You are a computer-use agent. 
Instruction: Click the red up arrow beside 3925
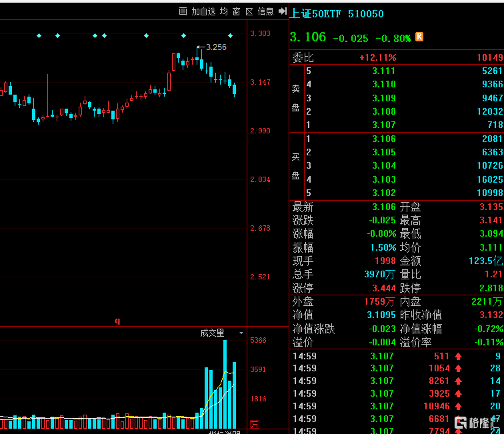459,394
